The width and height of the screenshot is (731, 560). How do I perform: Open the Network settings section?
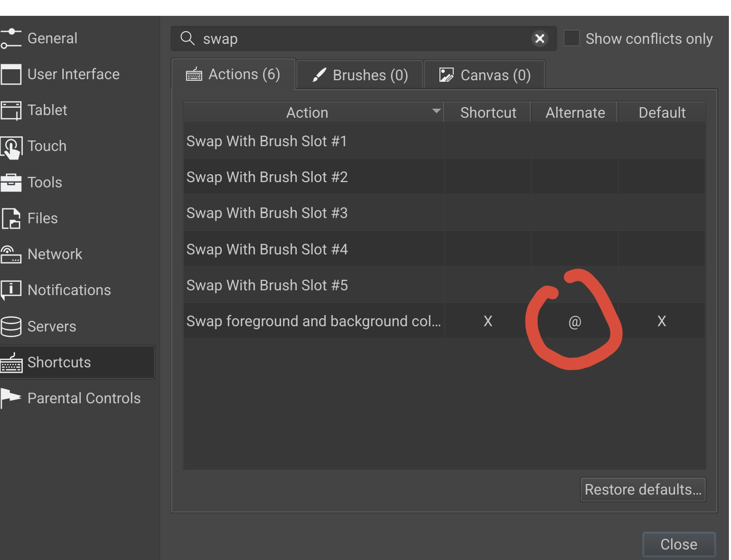pos(54,254)
